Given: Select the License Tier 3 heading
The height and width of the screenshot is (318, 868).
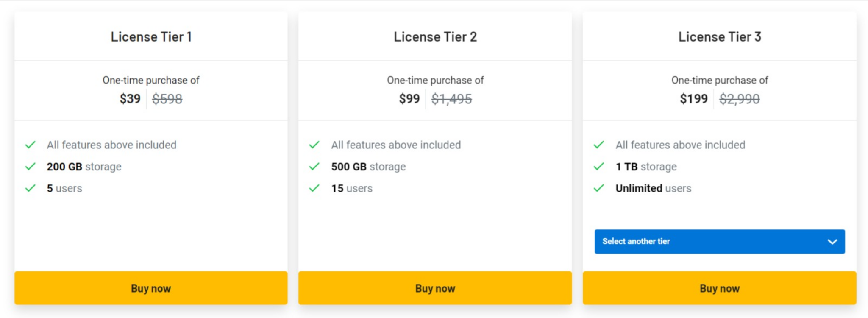Looking at the screenshot, I should [x=720, y=37].
